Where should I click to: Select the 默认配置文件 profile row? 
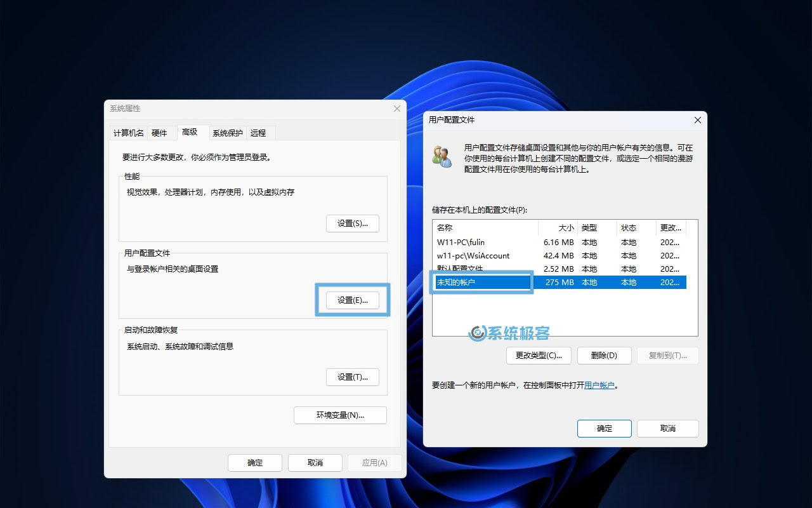coord(560,269)
